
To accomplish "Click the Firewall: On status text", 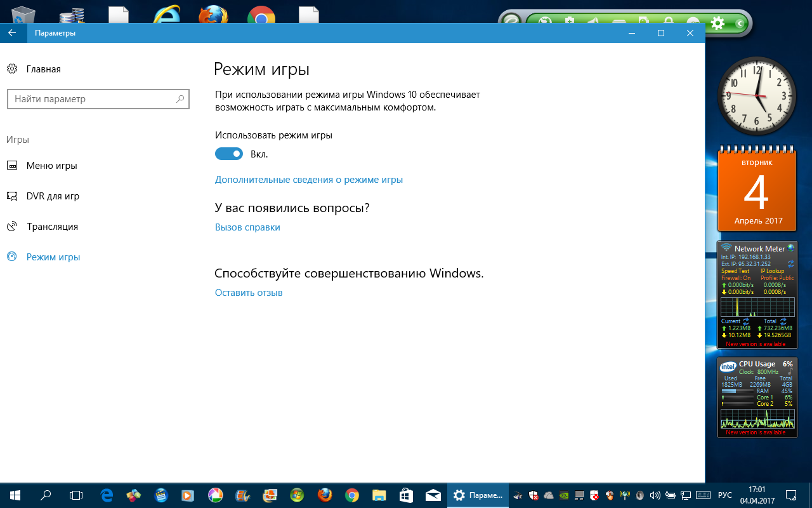I will click(736, 278).
